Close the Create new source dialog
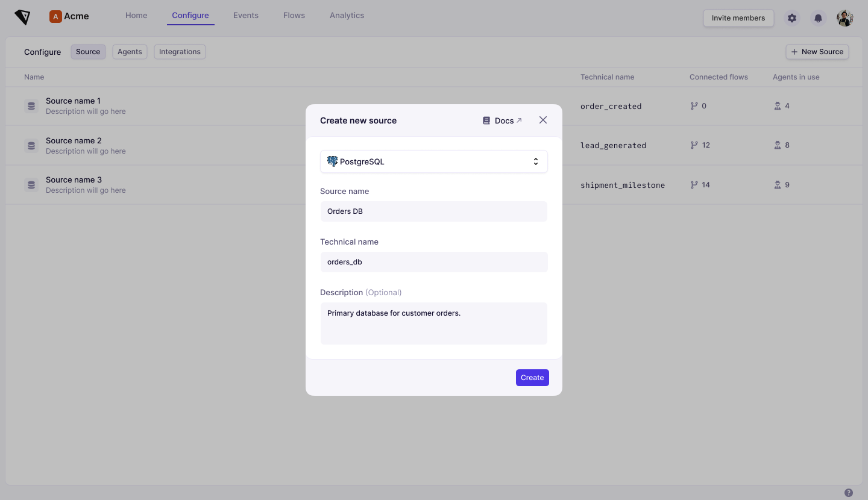Image resolution: width=868 pixels, height=500 pixels. [x=543, y=120]
